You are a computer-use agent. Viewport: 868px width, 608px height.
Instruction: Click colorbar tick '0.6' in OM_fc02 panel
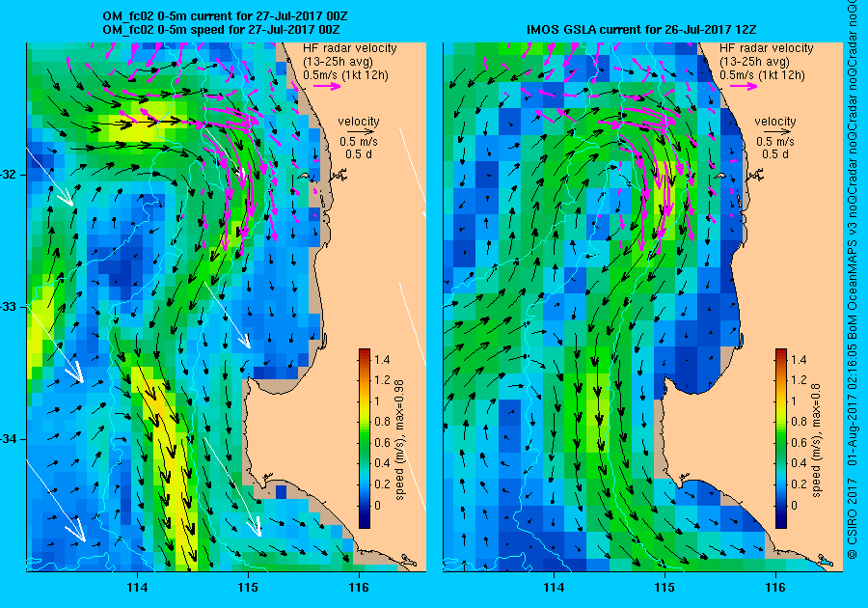(x=382, y=442)
